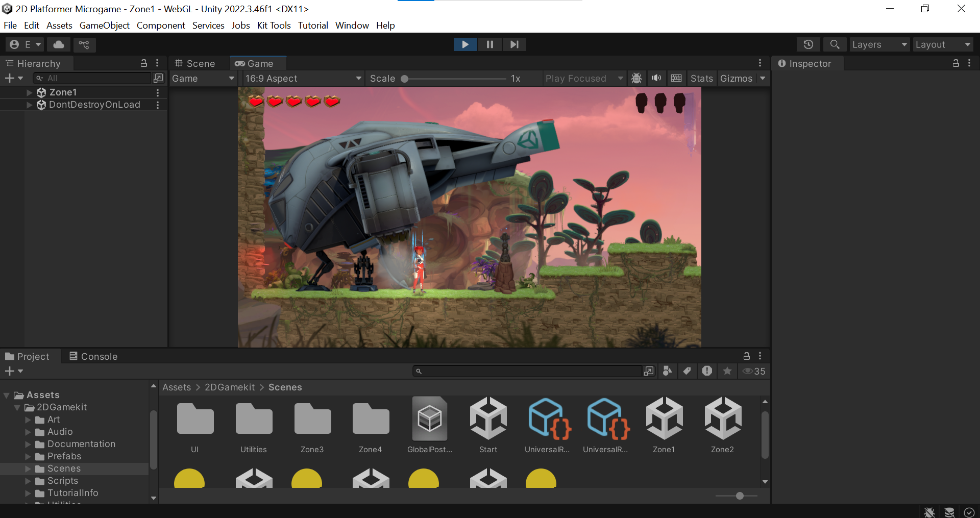Image resolution: width=980 pixels, height=518 pixels.
Task: Select the Project tab
Action: click(x=28, y=356)
